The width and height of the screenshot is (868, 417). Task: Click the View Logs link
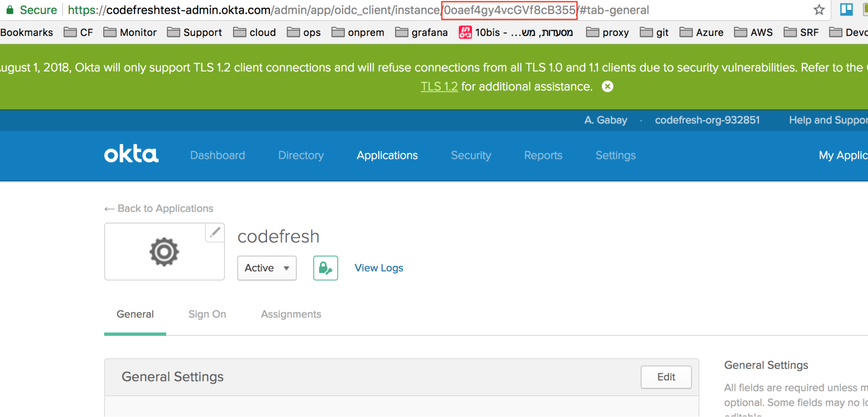[379, 268]
